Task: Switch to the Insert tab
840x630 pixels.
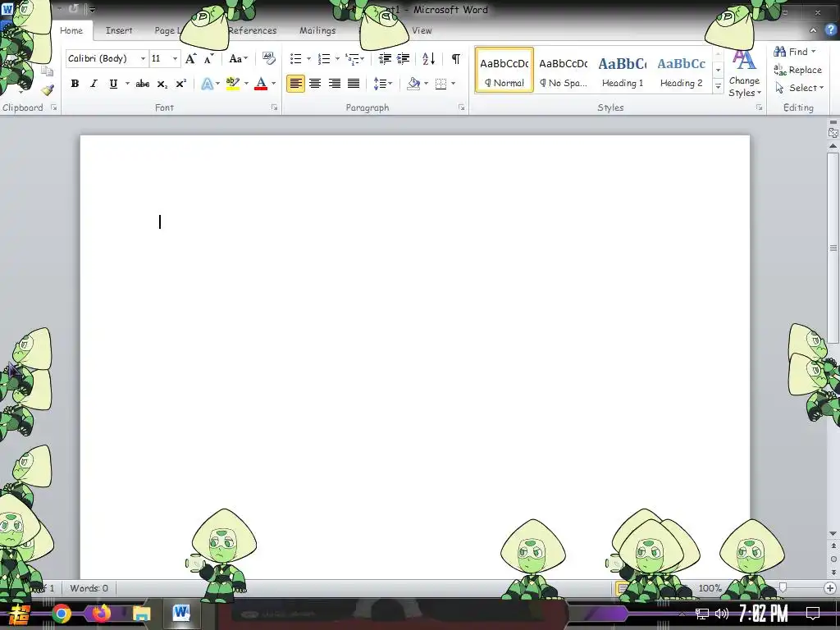Action: click(119, 30)
